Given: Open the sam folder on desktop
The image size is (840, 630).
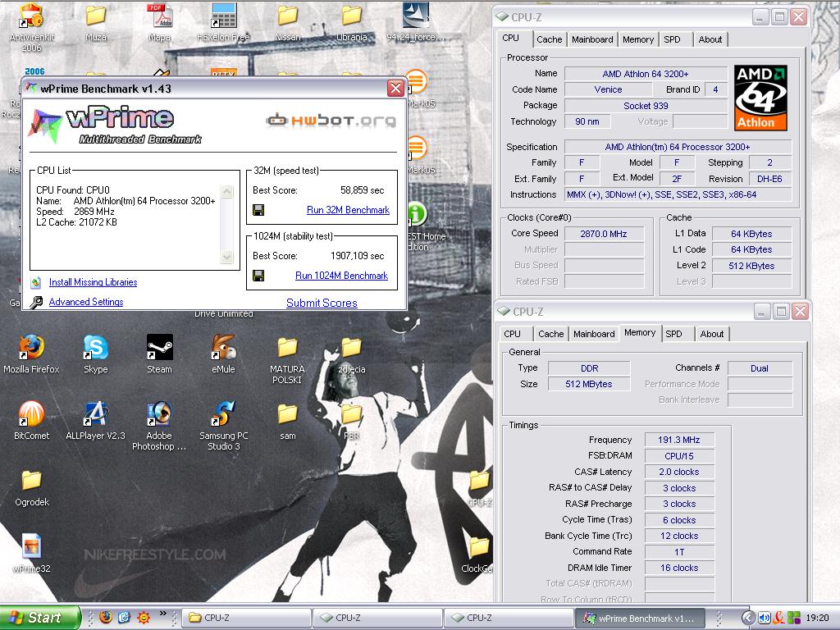Looking at the screenshot, I should (287, 414).
